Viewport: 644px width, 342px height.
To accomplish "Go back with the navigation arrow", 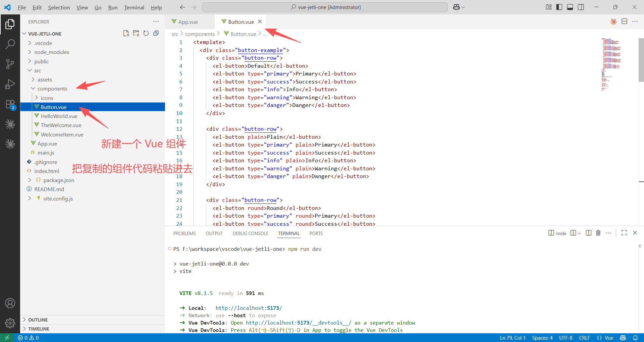I will pyautogui.click(x=182, y=7).
